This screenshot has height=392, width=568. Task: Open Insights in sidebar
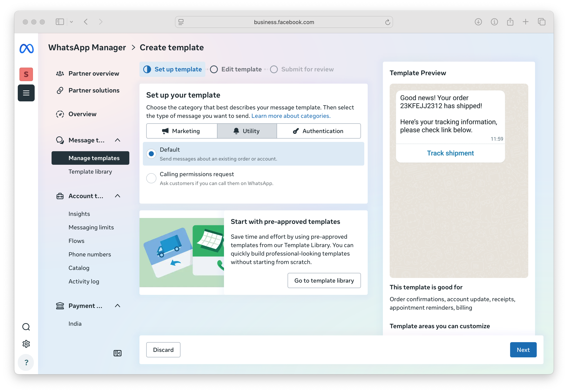[79, 214]
